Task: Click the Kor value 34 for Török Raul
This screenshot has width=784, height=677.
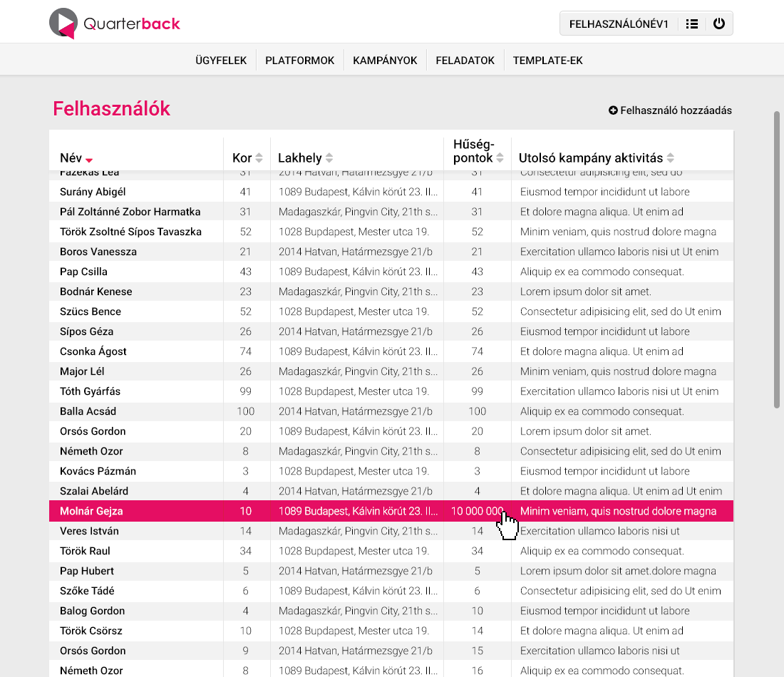Action: pyautogui.click(x=245, y=552)
